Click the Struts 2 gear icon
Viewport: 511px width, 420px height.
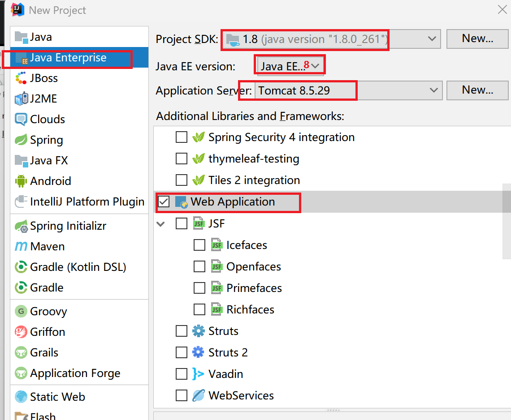tap(198, 352)
